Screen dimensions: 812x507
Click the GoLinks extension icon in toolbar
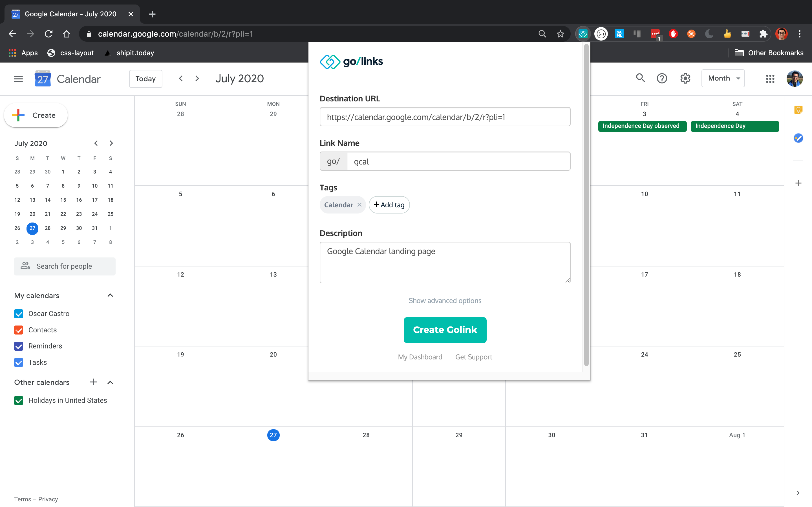[x=583, y=34]
